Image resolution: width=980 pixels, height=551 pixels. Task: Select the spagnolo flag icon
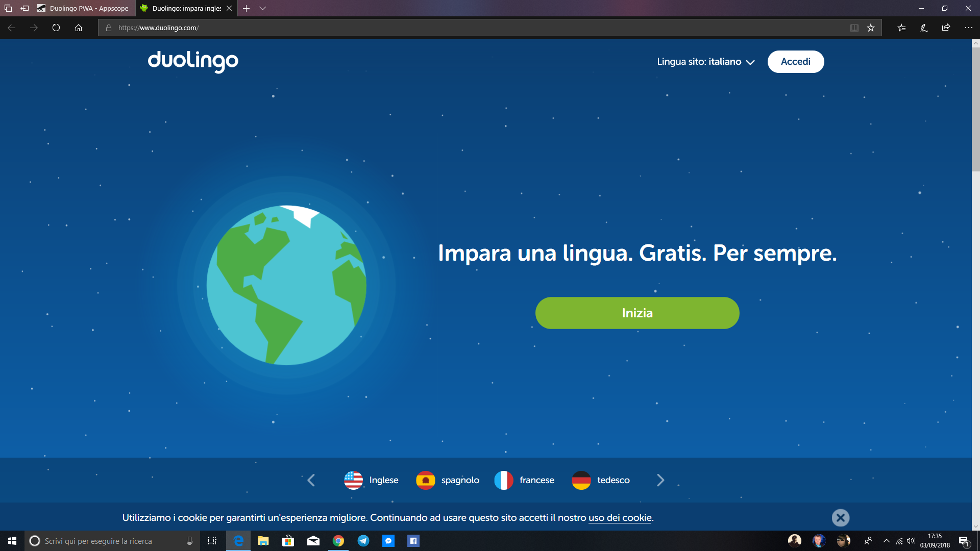point(425,480)
